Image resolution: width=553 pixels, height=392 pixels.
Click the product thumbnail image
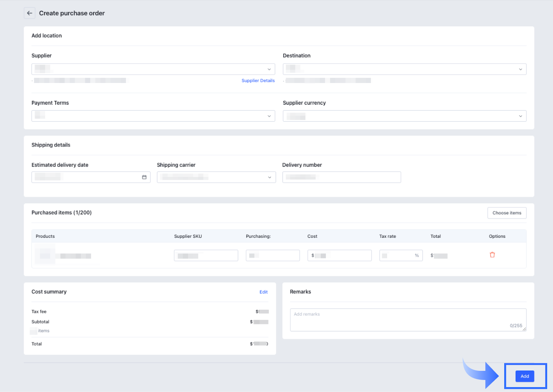point(45,255)
